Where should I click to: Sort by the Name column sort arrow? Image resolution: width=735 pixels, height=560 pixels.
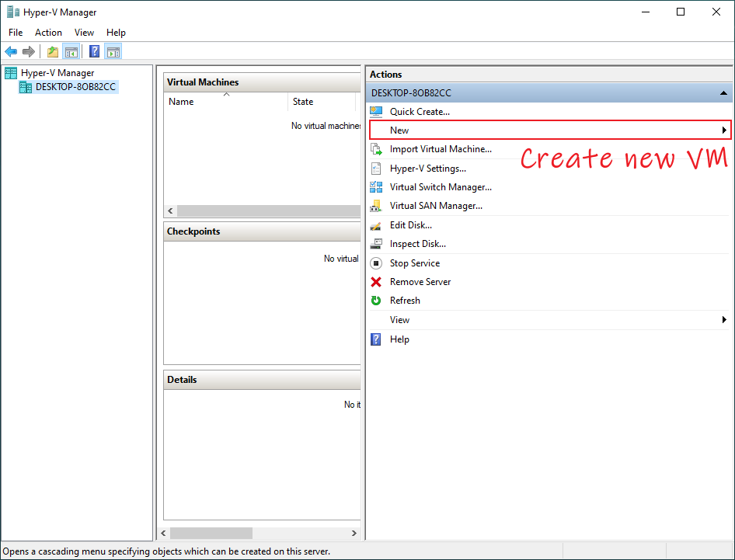coord(226,95)
